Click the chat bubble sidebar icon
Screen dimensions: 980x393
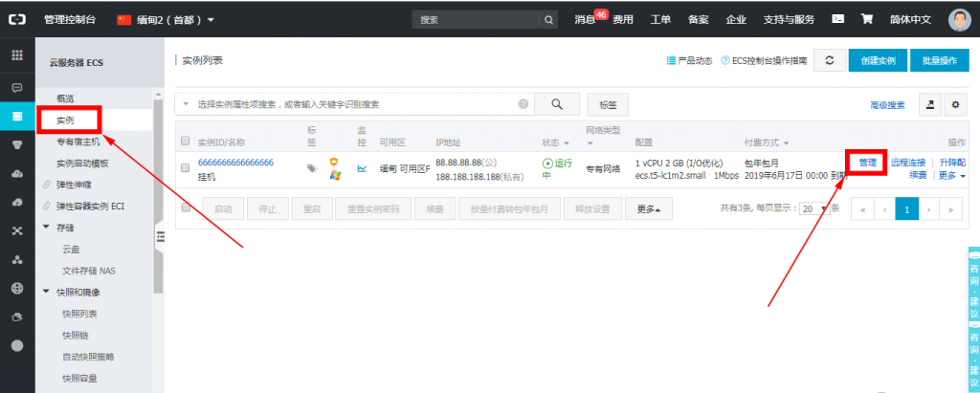(17, 87)
